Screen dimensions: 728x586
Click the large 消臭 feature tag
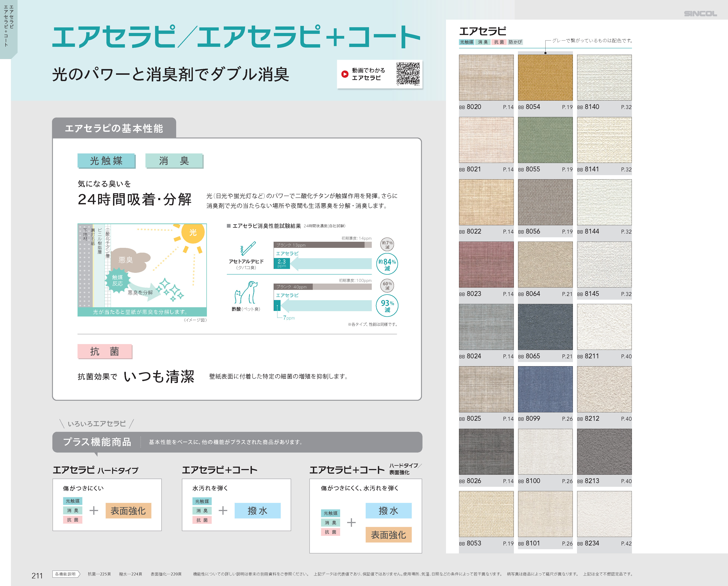174,161
